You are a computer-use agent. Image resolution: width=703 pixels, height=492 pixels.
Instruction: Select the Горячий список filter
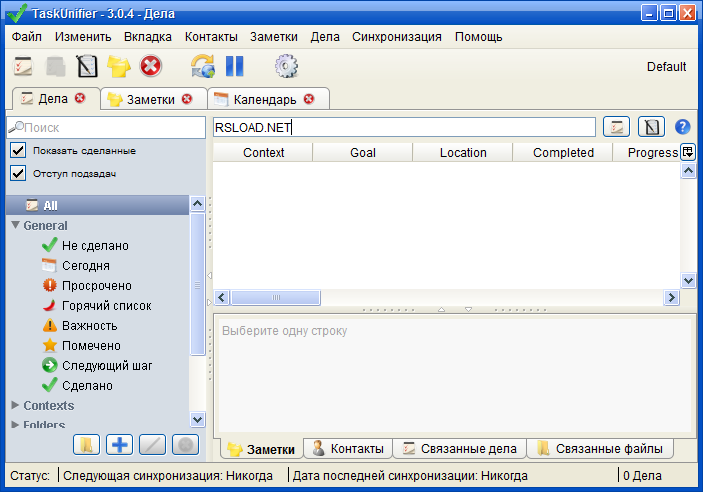97,305
